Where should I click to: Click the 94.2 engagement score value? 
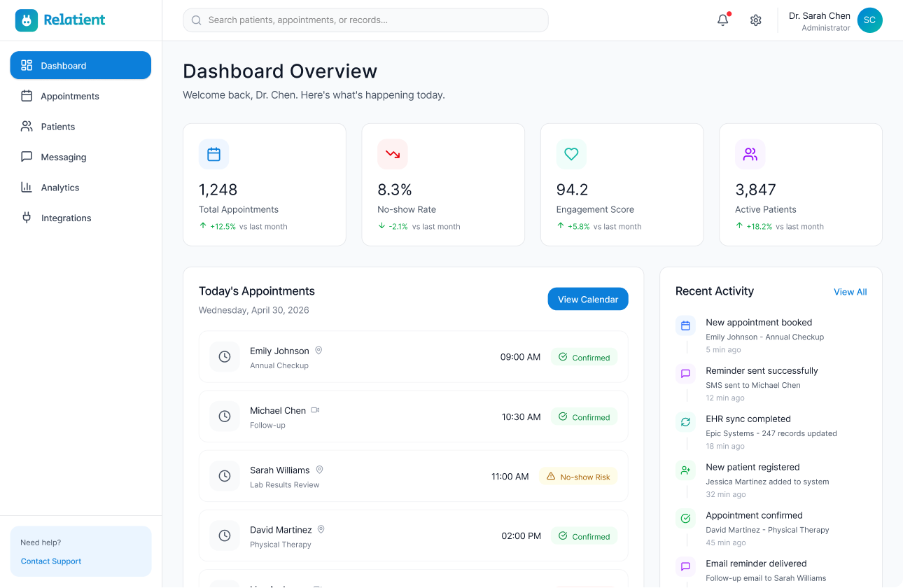pyautogui.click(x=572, y=190)
